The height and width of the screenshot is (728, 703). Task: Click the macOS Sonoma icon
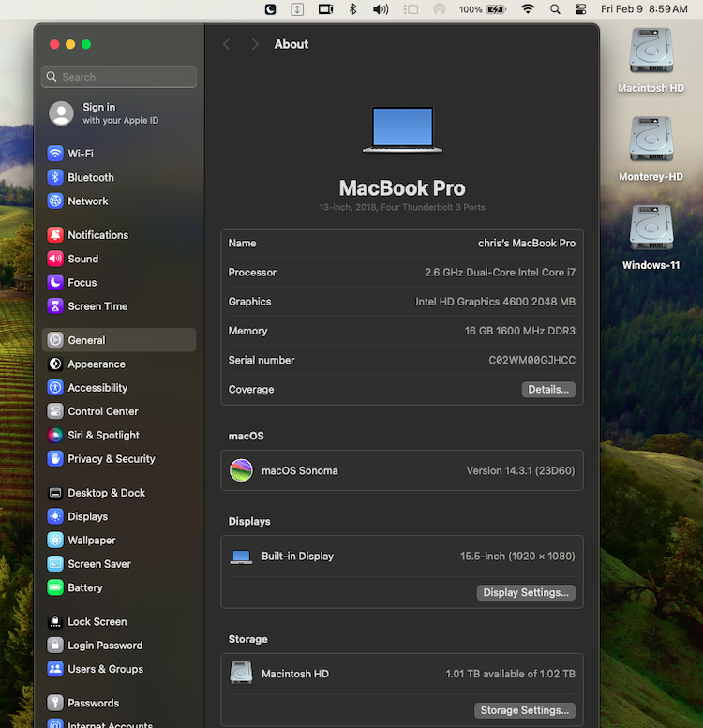point(241,470)
